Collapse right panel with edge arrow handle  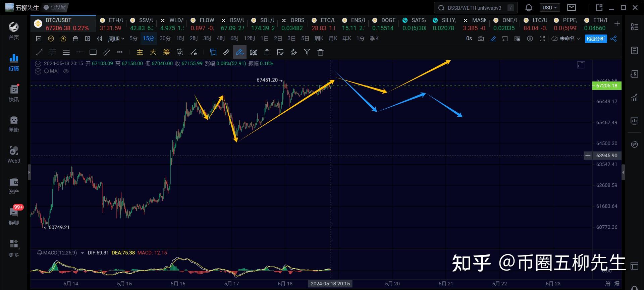pyautogui.click(x=623, y=172)
